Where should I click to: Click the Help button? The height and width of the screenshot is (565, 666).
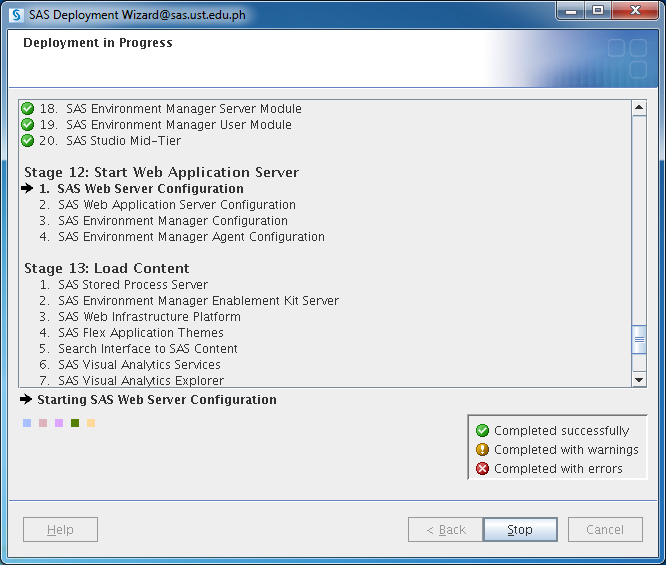pos(60,530)
